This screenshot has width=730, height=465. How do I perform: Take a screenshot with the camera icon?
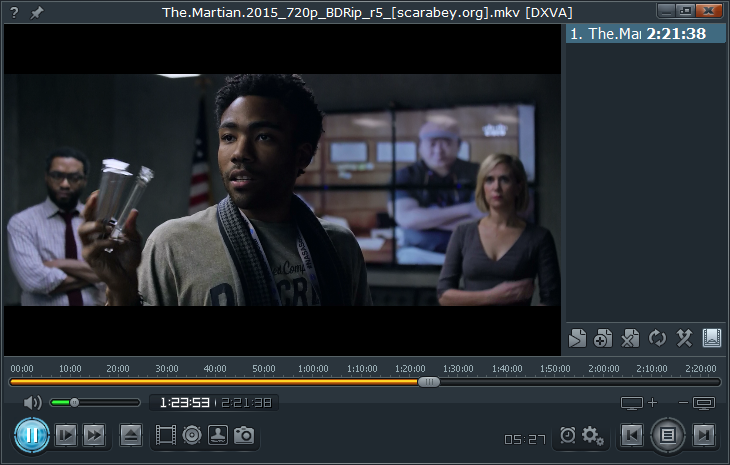click(244, 435)
